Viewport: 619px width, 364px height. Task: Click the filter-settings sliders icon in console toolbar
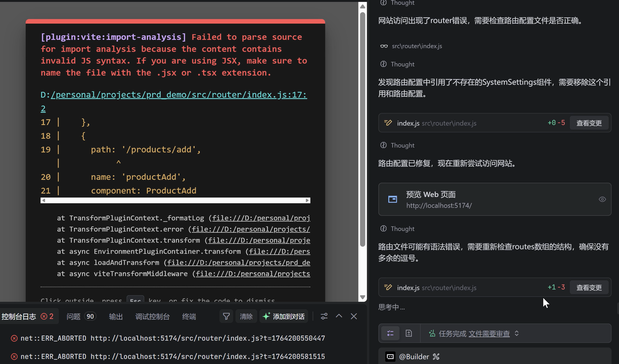coord(324,316)
